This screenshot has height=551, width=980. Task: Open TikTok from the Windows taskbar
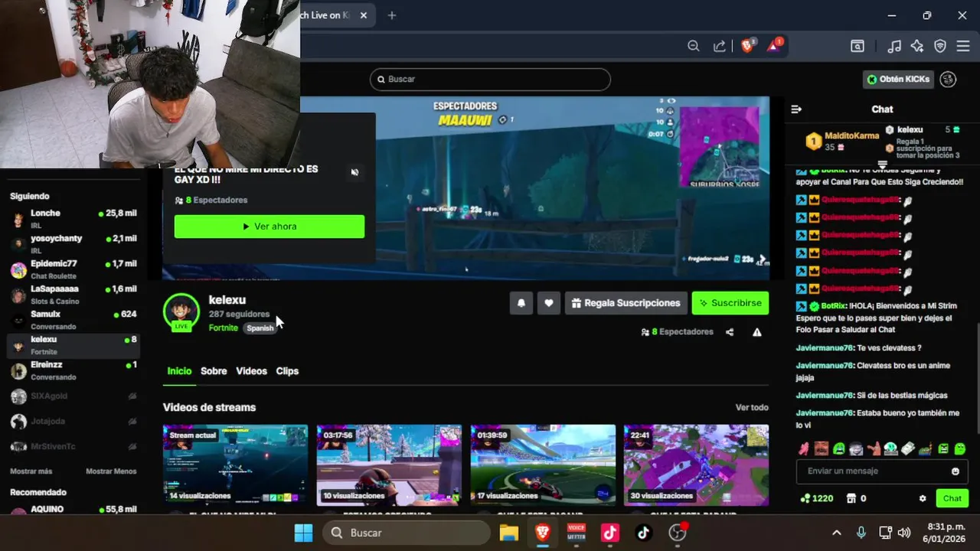(643, 533)
